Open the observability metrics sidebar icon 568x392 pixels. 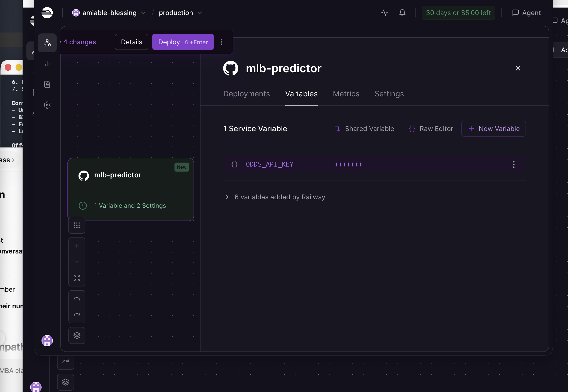(x=47, y=64)
